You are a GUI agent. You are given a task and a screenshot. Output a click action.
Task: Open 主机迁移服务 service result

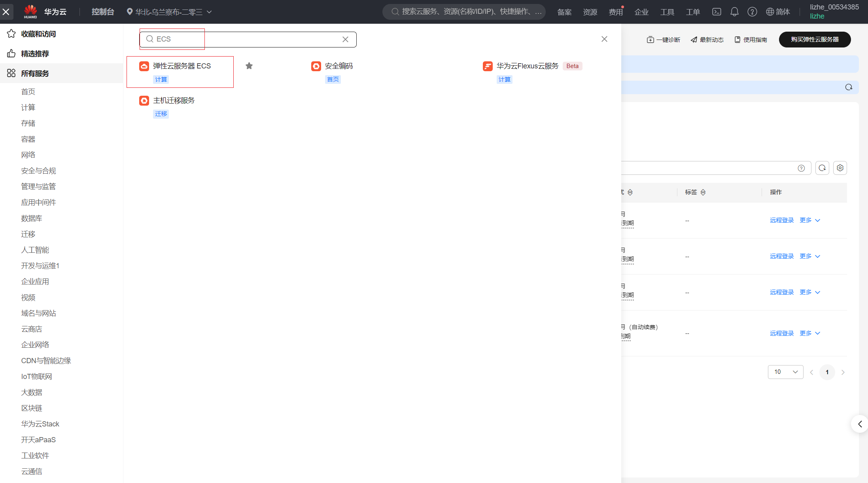[x=174, y=100]
